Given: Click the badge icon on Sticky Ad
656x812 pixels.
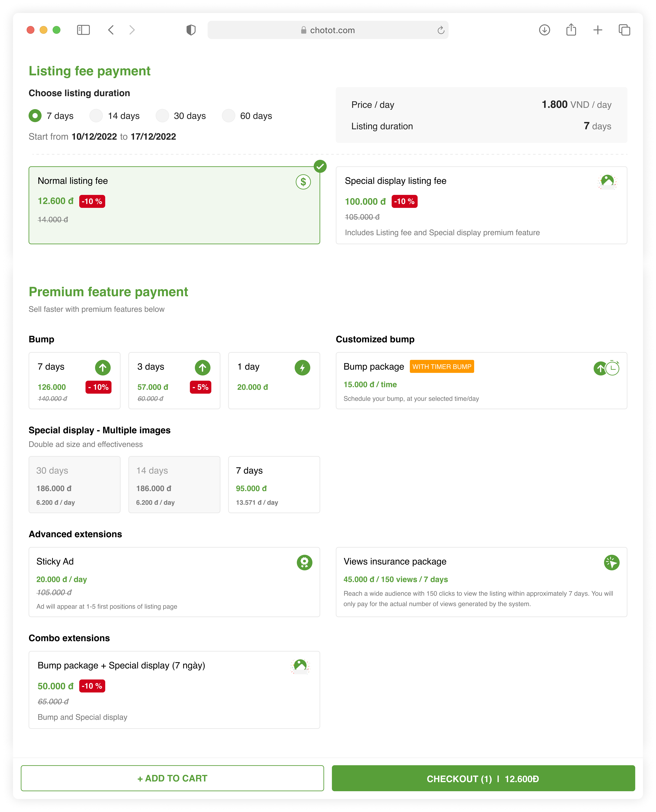Looking at the screenshot, I should coord(305,562).
